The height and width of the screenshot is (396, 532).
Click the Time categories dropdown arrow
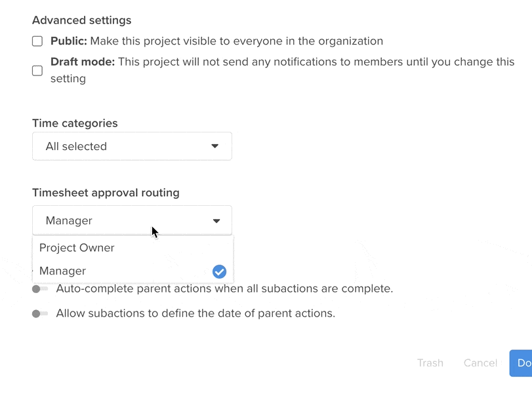[x=215, y=146]
